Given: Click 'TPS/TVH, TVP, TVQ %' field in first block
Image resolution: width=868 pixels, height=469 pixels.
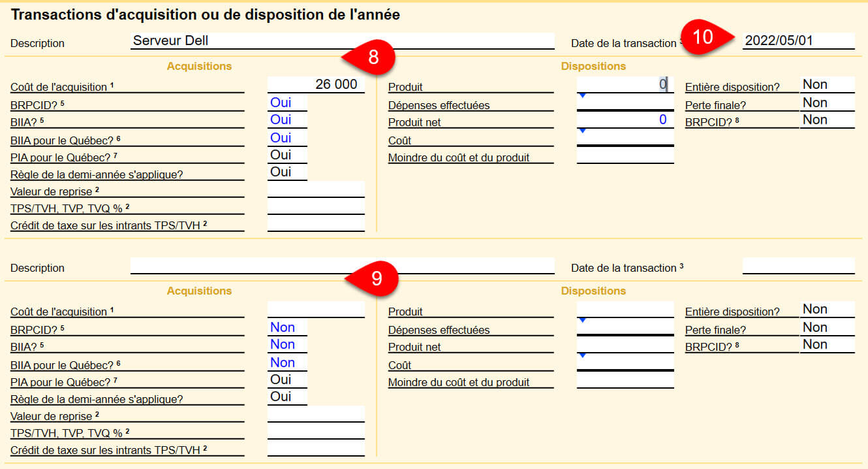Looking at the screenshot, I should (x=316, y=206).
